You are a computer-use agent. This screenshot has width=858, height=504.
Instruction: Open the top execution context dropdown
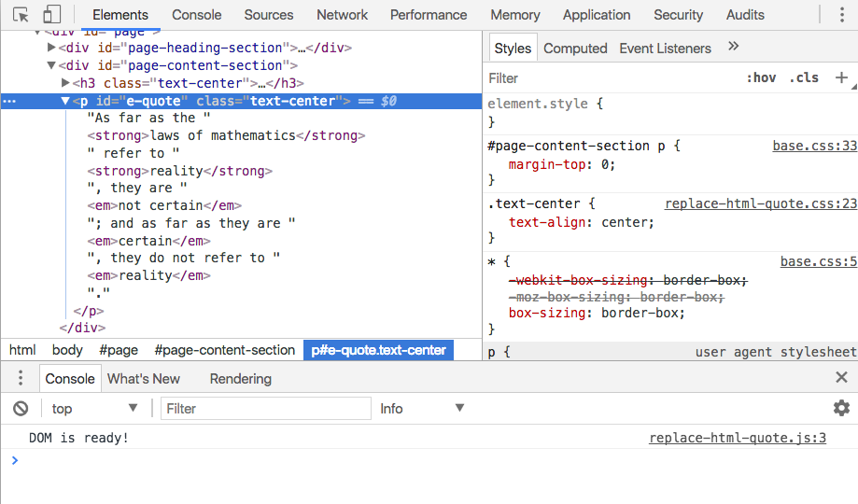click(x=93, y=408)
